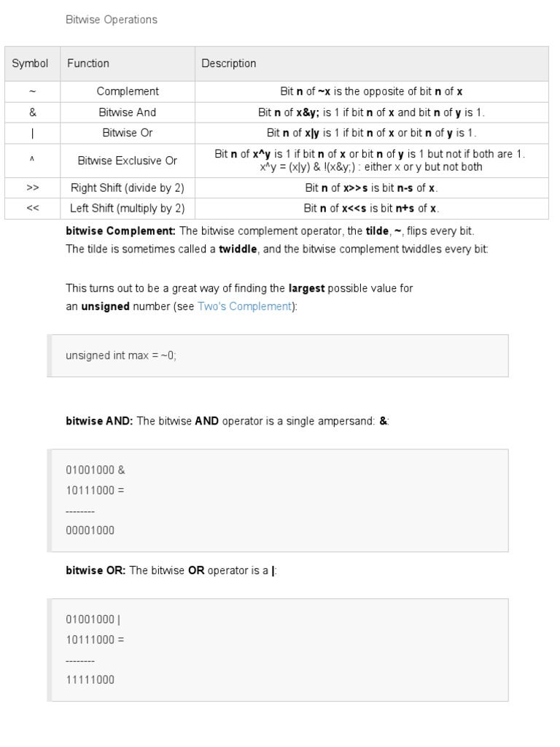This screenshot has width=560, height=747.
Task: Click the ampersand symbol table cell
Action: (x=32, y=112)
